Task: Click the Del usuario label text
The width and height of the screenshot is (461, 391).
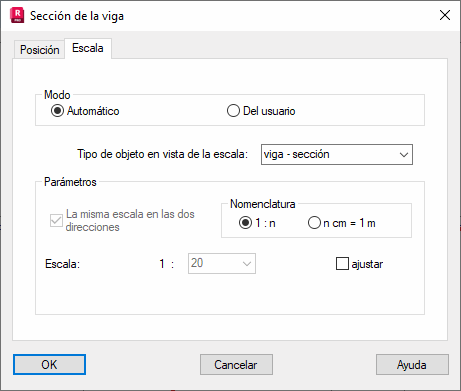Action: coord(269,111)
